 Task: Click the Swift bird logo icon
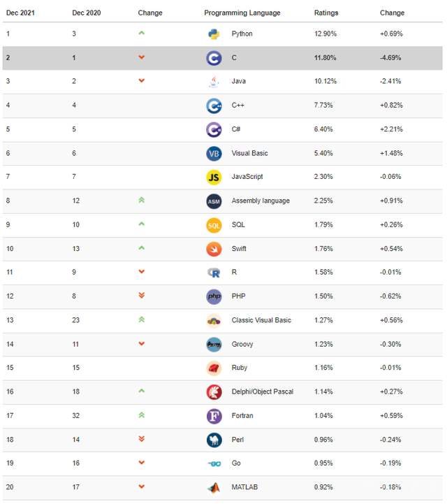pos(214,249)
